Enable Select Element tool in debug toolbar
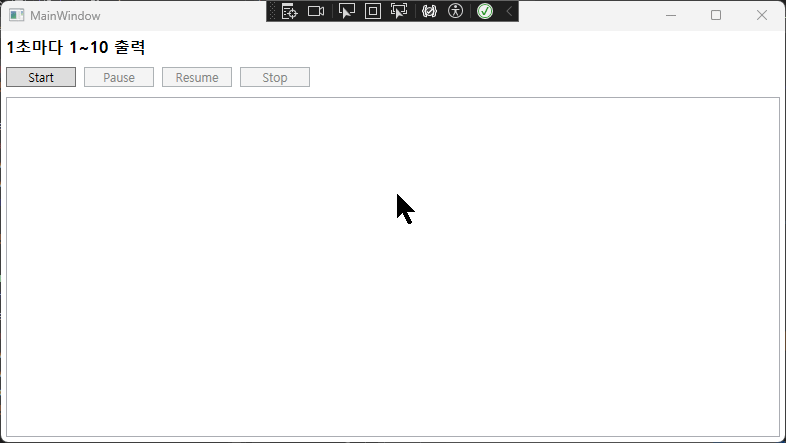The width and height of the screenshot is (786, 443). 347,11
